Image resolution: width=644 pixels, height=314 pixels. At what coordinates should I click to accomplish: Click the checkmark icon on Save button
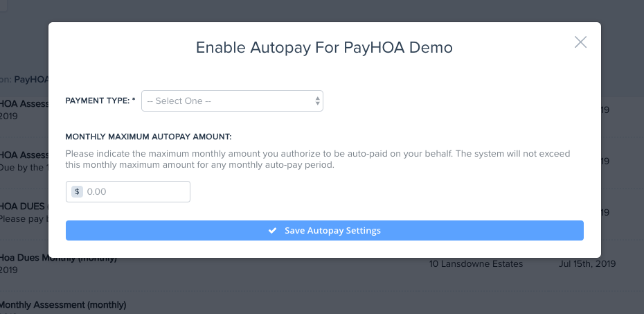coord(273,231)
